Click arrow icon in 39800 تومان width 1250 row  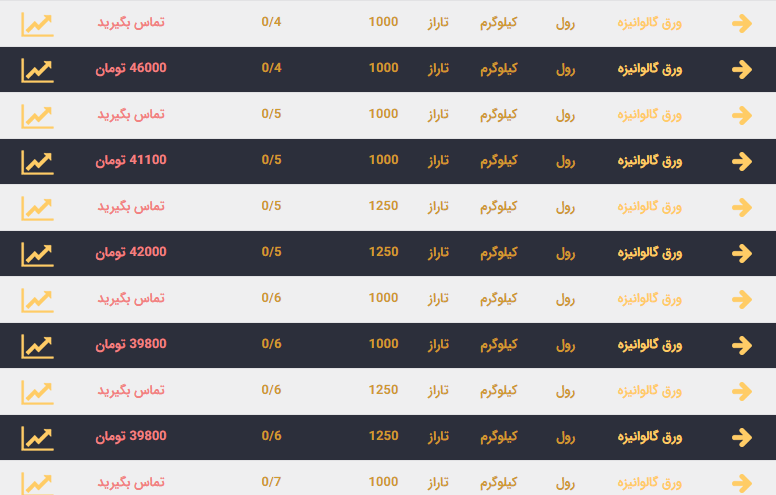(x=741, y=437)
